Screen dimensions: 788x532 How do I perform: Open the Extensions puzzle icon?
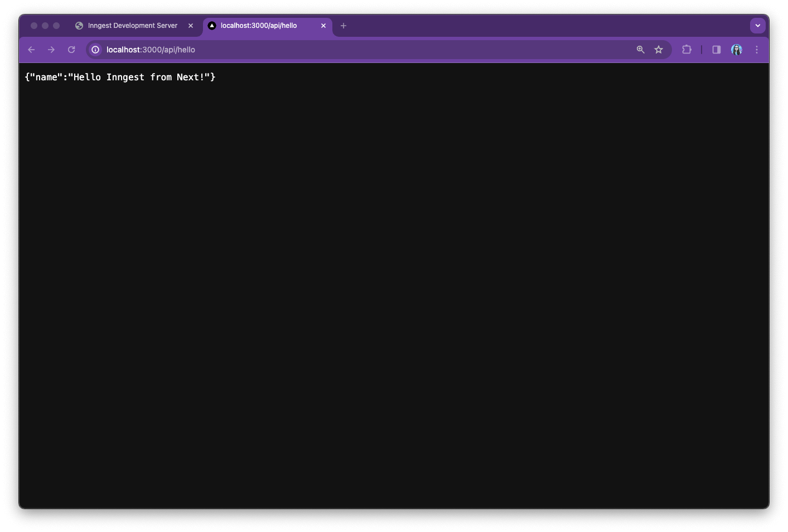[687, 50]
